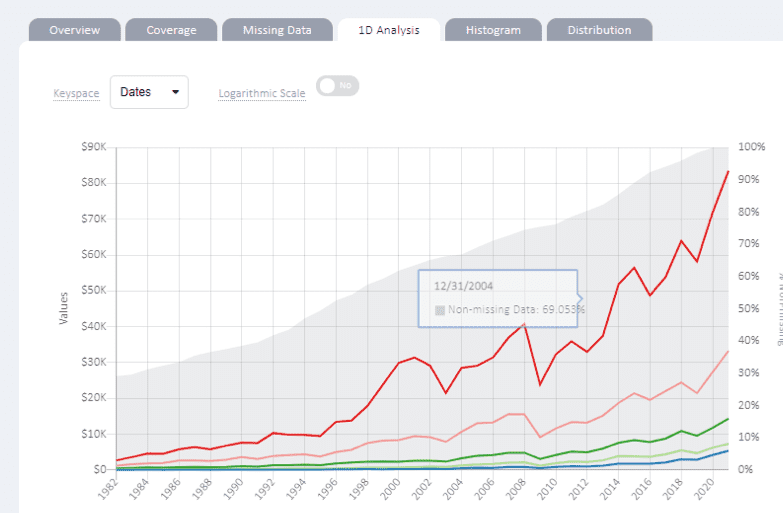Open the Distribution tab
This screenshot has height=513, width=783.
[x=599, y=30]
